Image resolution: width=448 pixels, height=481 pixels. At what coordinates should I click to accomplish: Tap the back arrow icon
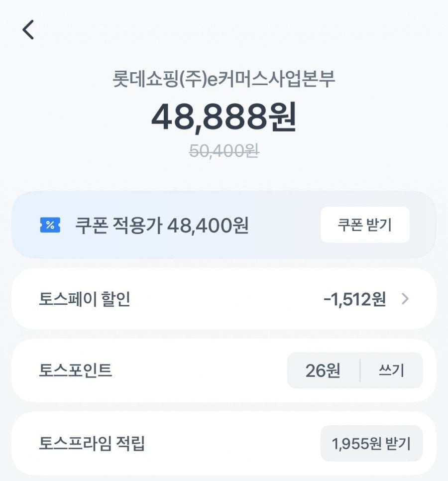28,30
